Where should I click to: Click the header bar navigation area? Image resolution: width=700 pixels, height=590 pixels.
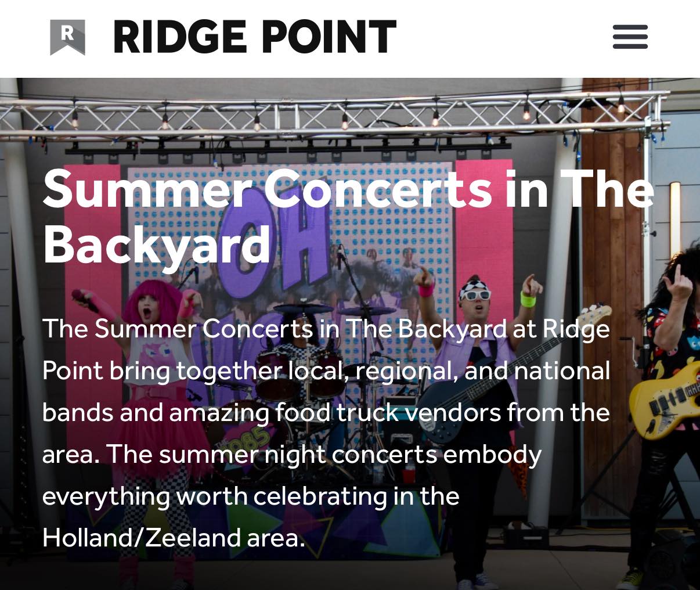click(x=350, y=38)
